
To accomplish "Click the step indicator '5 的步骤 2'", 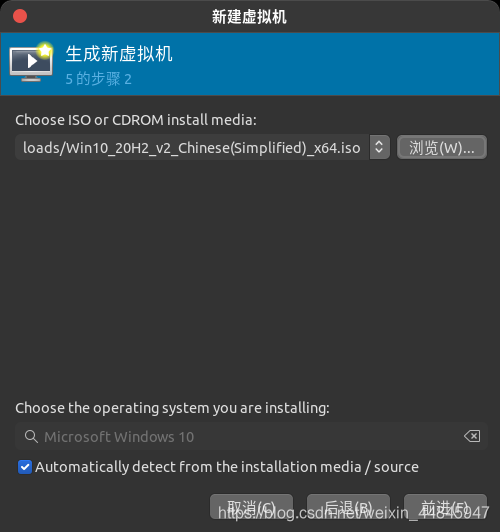I will coord(98,79).
